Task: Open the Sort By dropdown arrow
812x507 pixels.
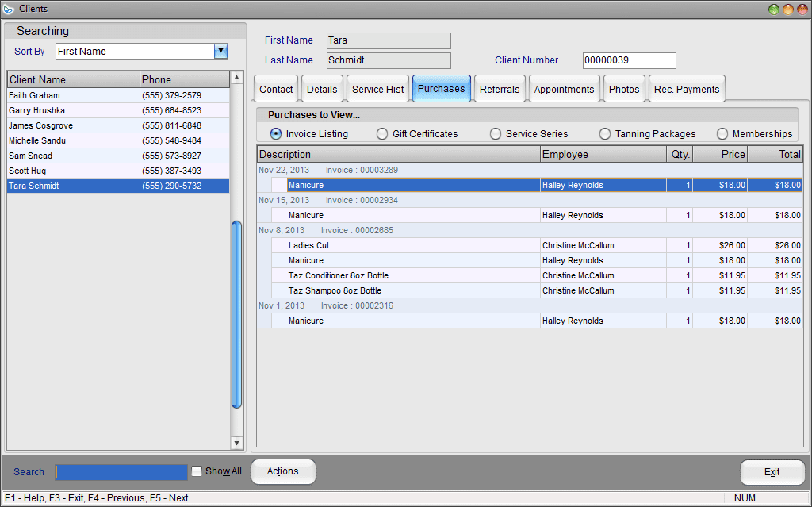Action: coord(220,51)
